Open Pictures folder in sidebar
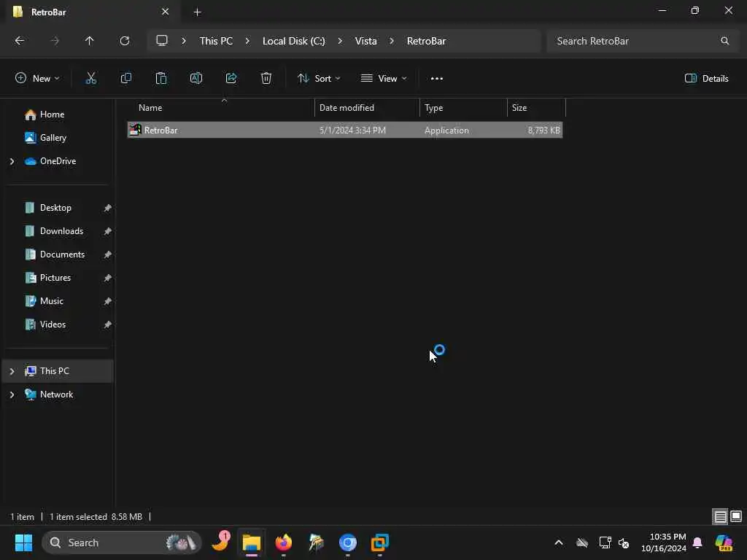 (x=55, y=278)
